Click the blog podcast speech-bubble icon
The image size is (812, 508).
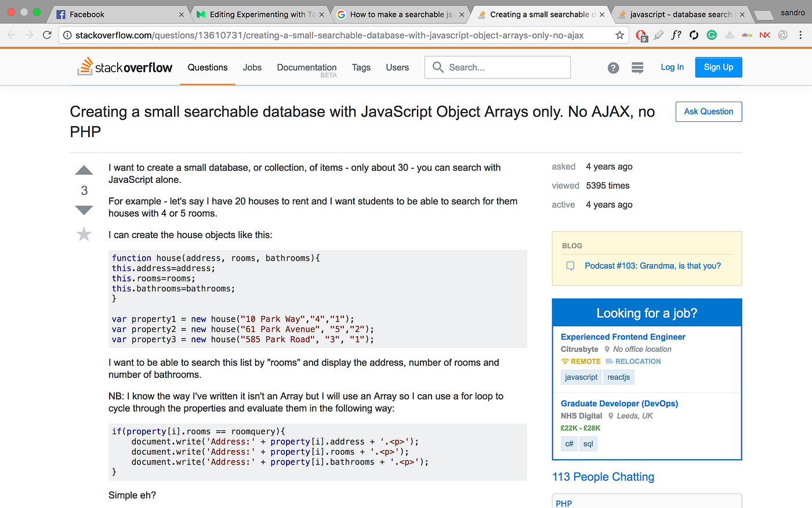[570, 266]
